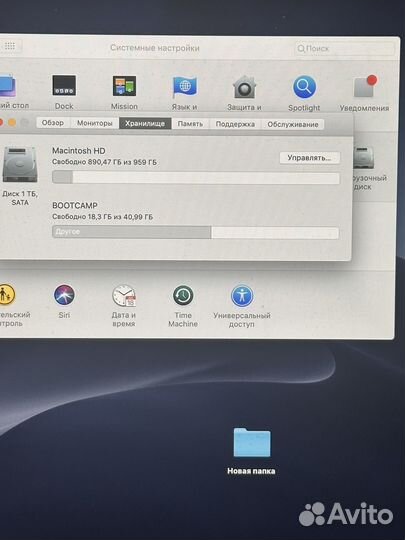The width and height of the screenshot is (405, 540).
Task: Open the Обслуживание tab
Action: click(x=293, y=124)
